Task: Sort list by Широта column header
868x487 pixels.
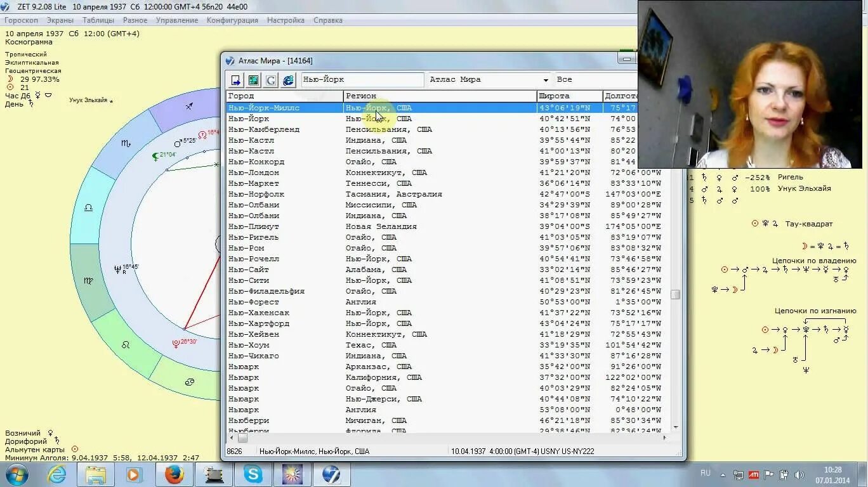Action: [x=569, y=96]
